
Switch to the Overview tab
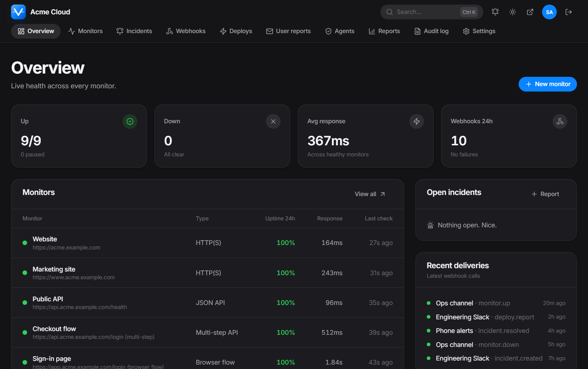click(x=36, y=31)
